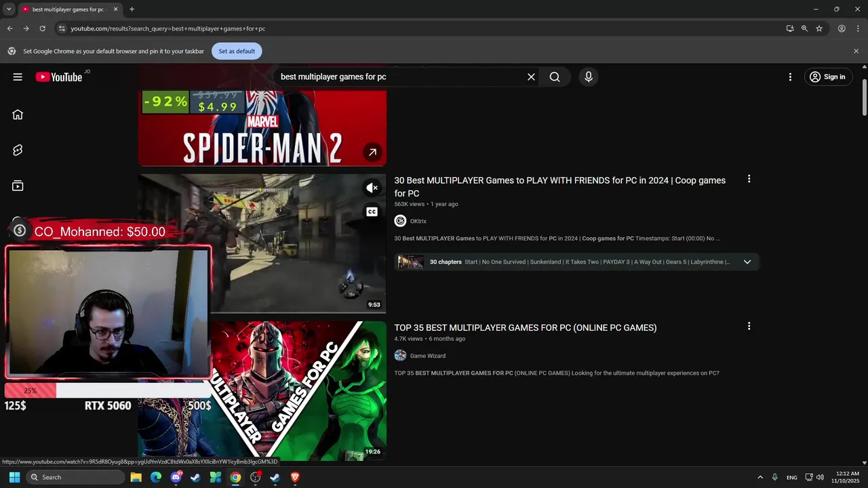The width and height of the screenshot is (868, 488).
Task: Click the 4.7K views text
Action: pos(408,339)
